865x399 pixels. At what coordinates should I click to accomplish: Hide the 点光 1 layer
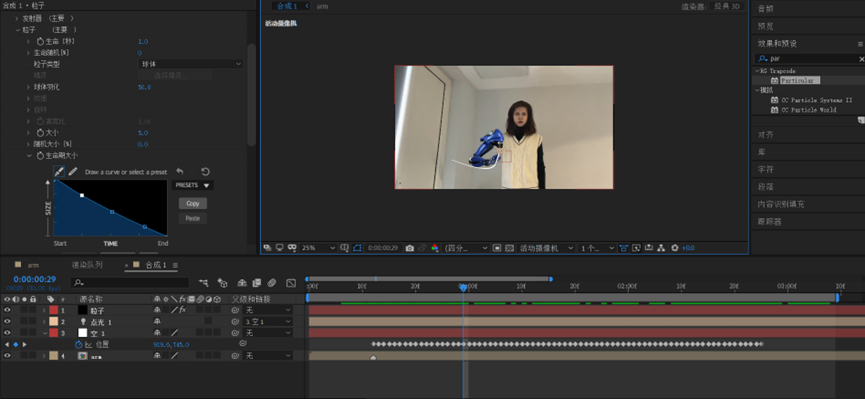coord(7,321)
